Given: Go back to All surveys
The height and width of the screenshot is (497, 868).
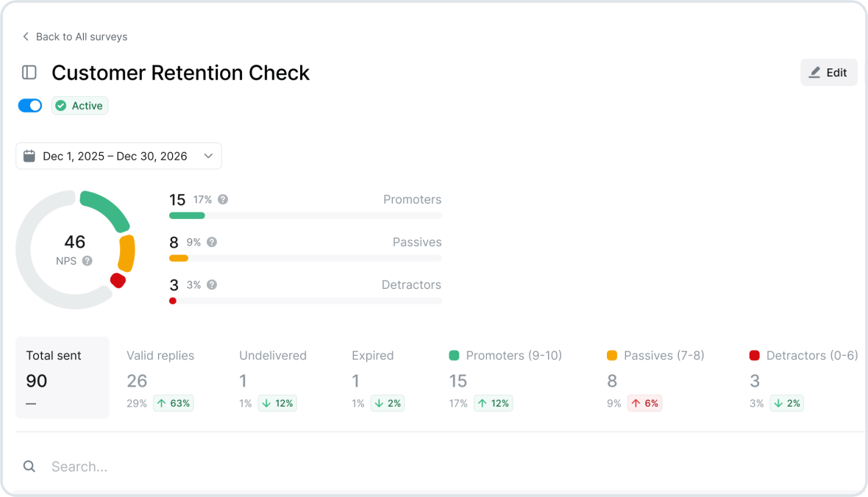Looking at the screenshot, I should [75, 37].
